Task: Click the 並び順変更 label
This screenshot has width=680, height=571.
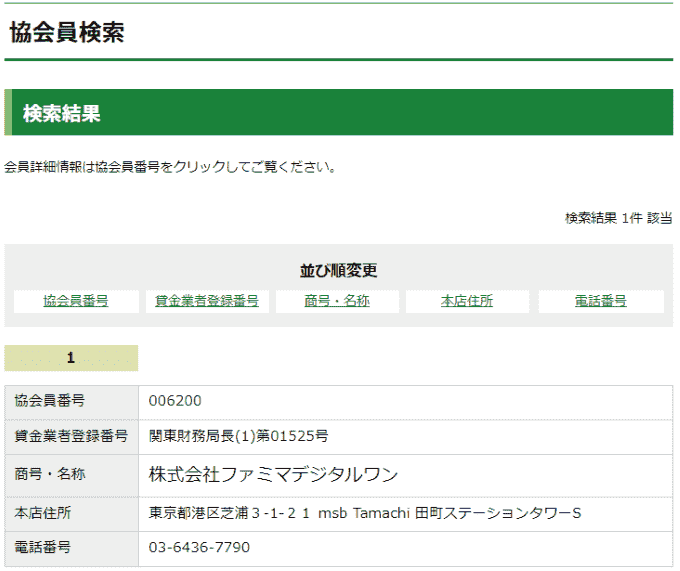Action: click(339, 271)
